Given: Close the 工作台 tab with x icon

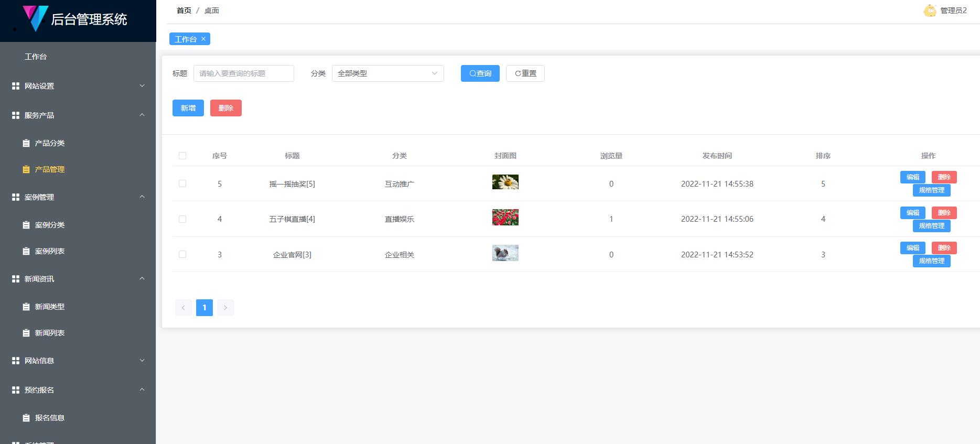Looking at the screenshot, I should pos(203,39).
